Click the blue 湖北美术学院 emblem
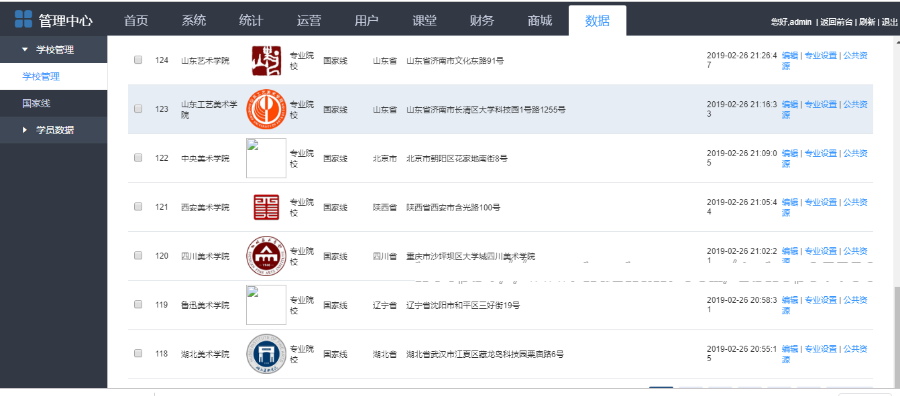The width and height of the screenshot is (900, 396). tap(266, 354)
